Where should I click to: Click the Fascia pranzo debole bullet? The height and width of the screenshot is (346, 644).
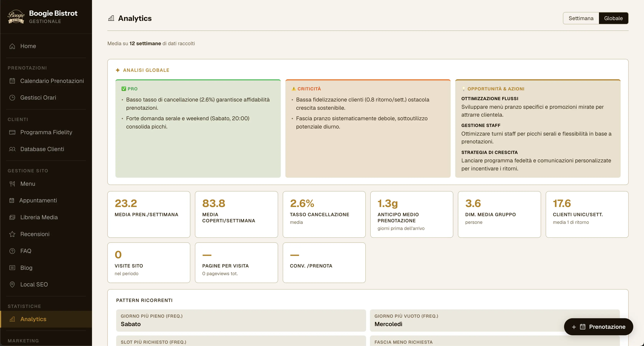tap(362, 122)
